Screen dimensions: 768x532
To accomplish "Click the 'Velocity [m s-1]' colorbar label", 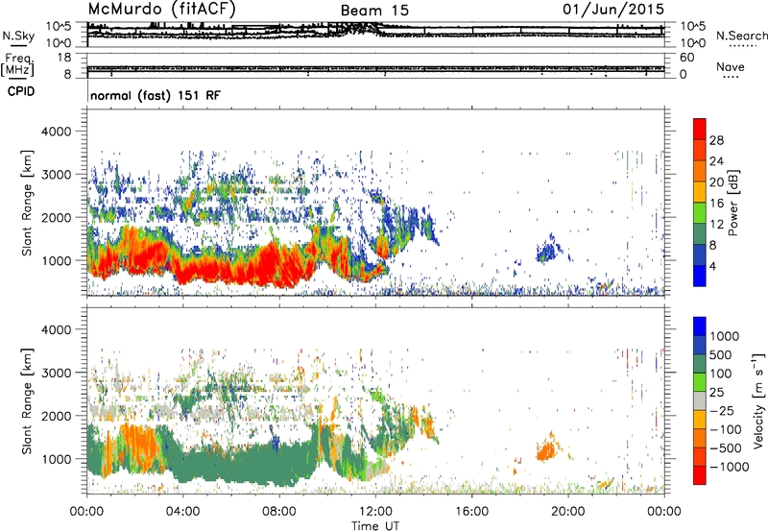I will pos(758,400).
